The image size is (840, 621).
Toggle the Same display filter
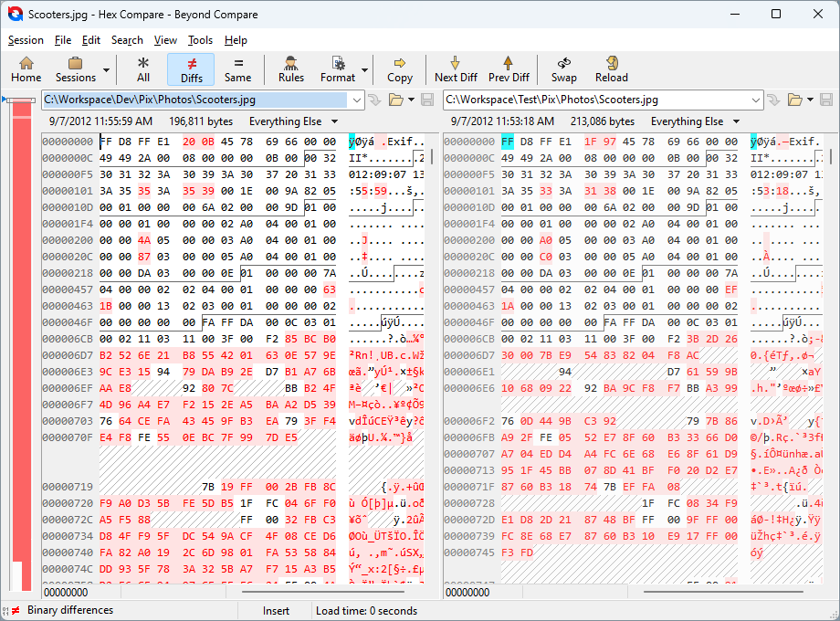237,68
